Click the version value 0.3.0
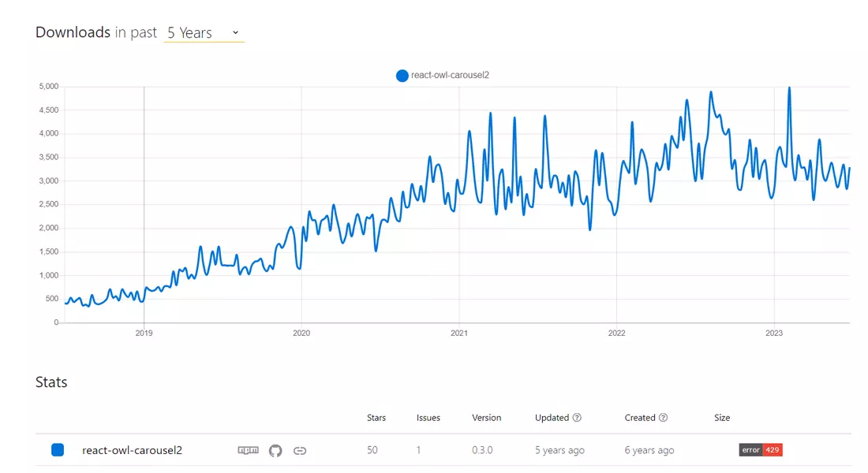 pyautogui.click(x=482, y=450)
